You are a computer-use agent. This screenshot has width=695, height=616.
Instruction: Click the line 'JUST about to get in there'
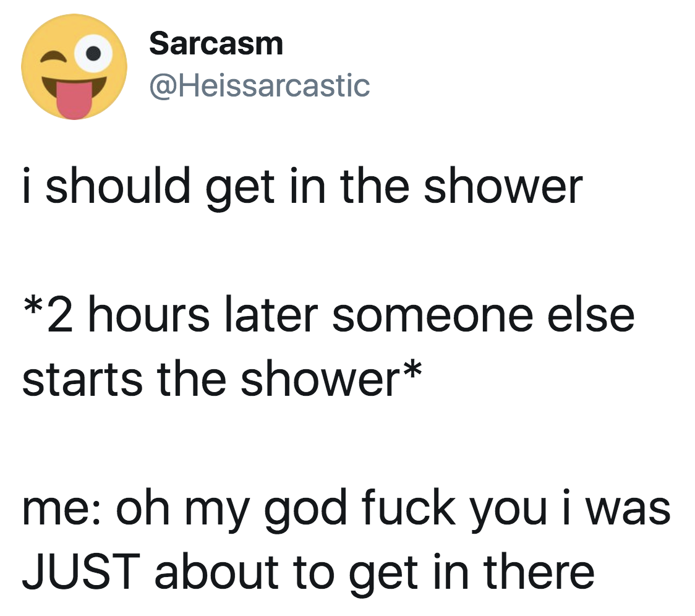(308, 573)
